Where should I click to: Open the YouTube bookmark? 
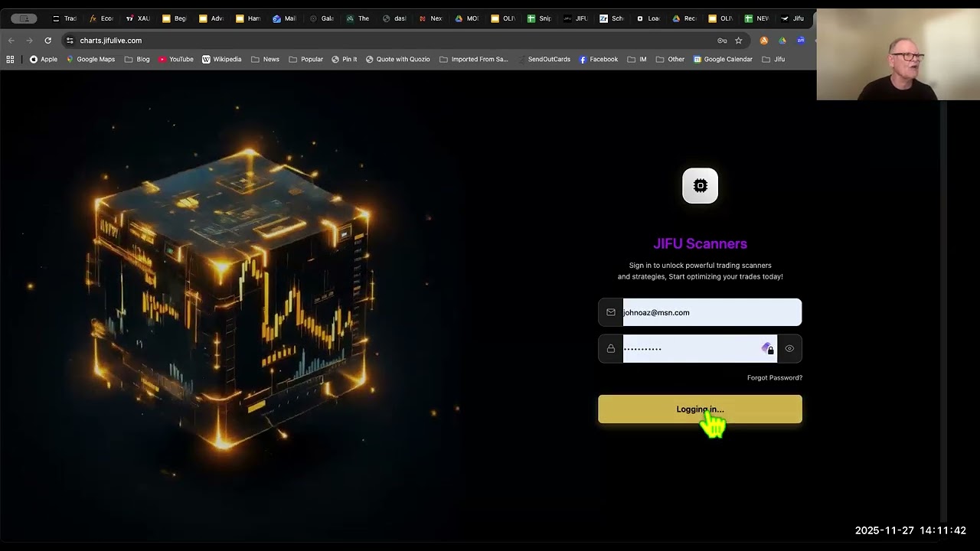coord(176,59)
